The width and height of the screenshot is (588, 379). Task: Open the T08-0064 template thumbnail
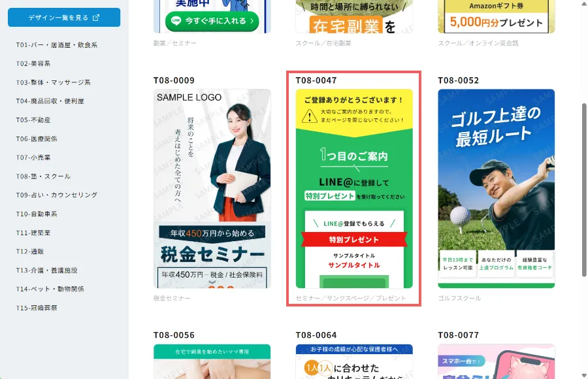[354, 361]
